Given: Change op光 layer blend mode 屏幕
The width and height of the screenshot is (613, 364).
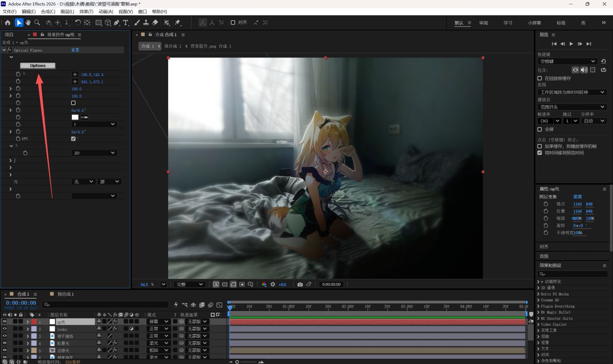Looking at the screenshot, I should (158, 322).
